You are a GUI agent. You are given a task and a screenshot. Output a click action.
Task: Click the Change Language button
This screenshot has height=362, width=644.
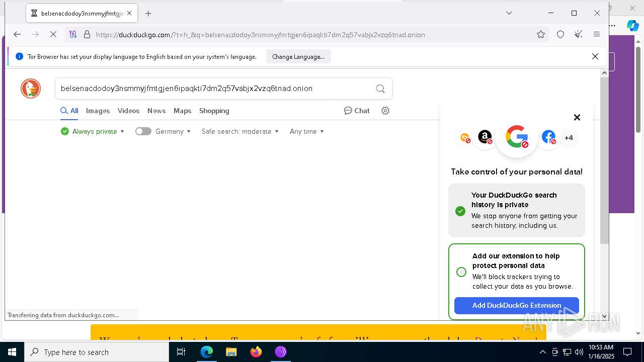298,57
